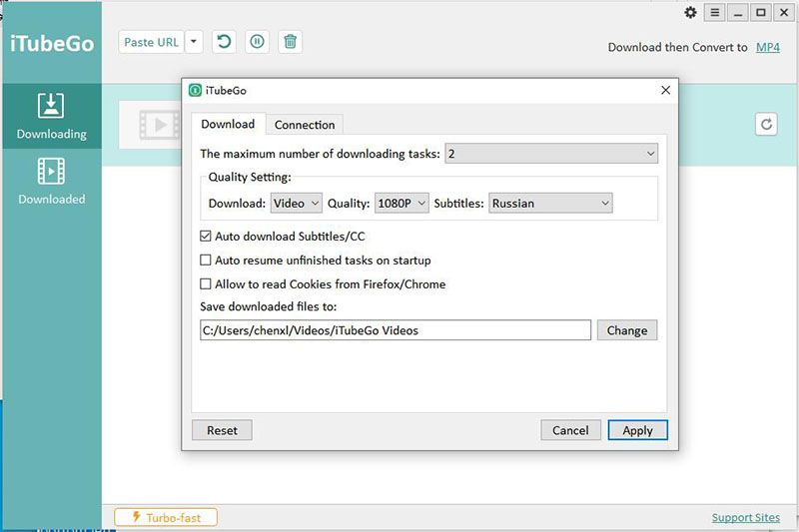Click the save path input field
Screen dimensions: 799x532
point(396,330)
